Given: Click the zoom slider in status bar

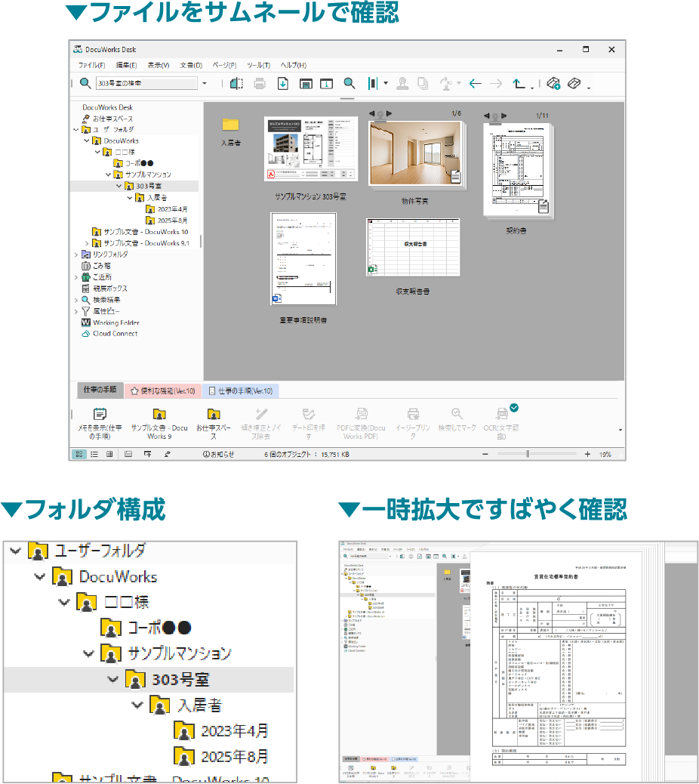Looking at the screenshot, I should coord(527,454).
